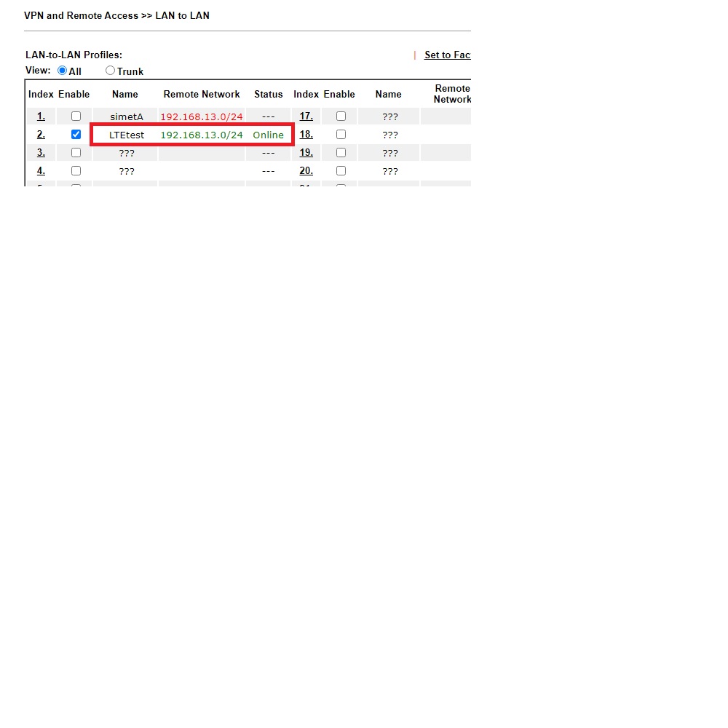Screen dimensions: 728x728
Task: Open profile index 2 for LTEtest
Action: click(41, 135)
